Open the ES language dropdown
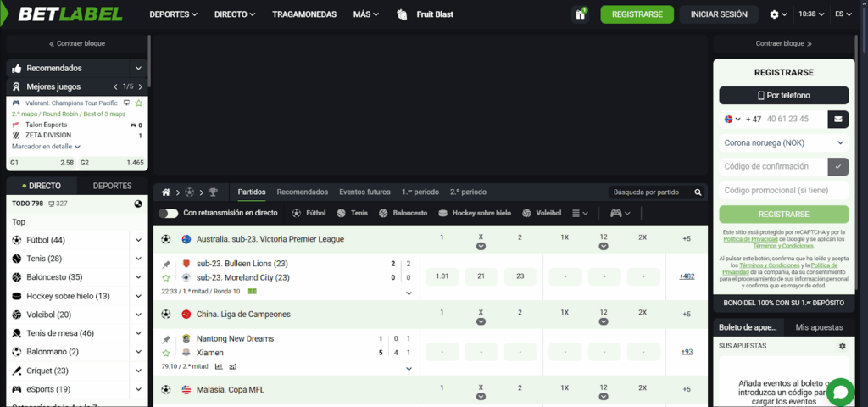Screen dimensions: 868x407 tap(843, 14)
